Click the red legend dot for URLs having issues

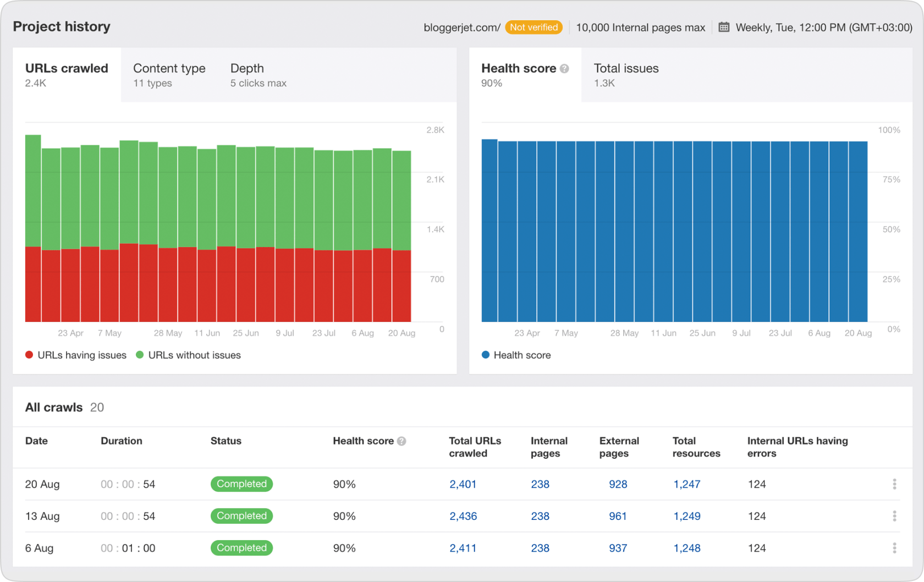click(30, 355)
